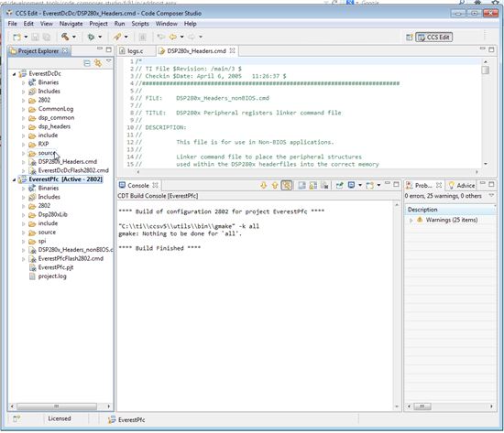This screenshot has height=433, width=504.
Task: Maximize the Project Explorer panel
Action: (x=109, y=49)
